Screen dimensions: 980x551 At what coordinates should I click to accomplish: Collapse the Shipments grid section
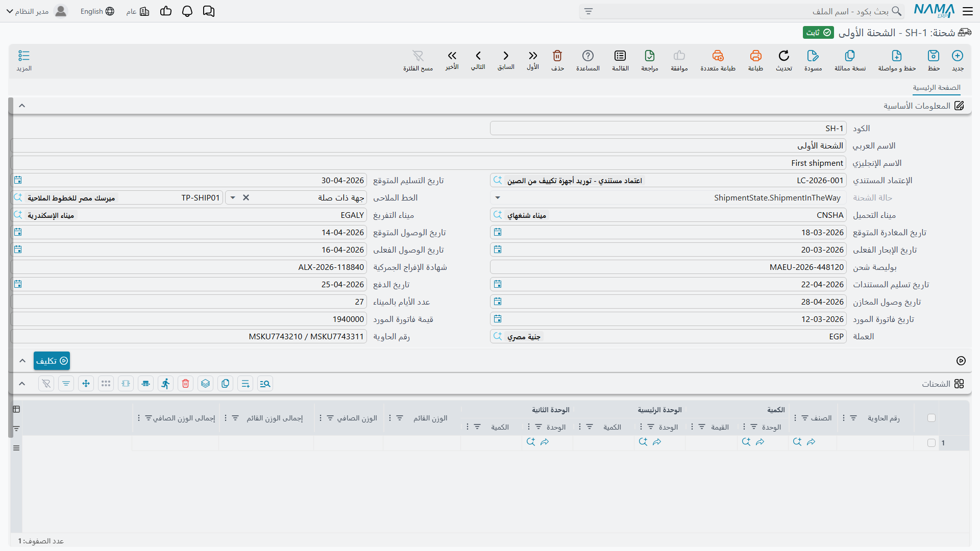click(x=22, y=384)
